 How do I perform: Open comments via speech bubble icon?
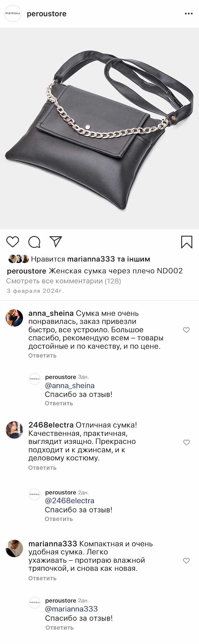pyautogui.click(x=34, y=242)
